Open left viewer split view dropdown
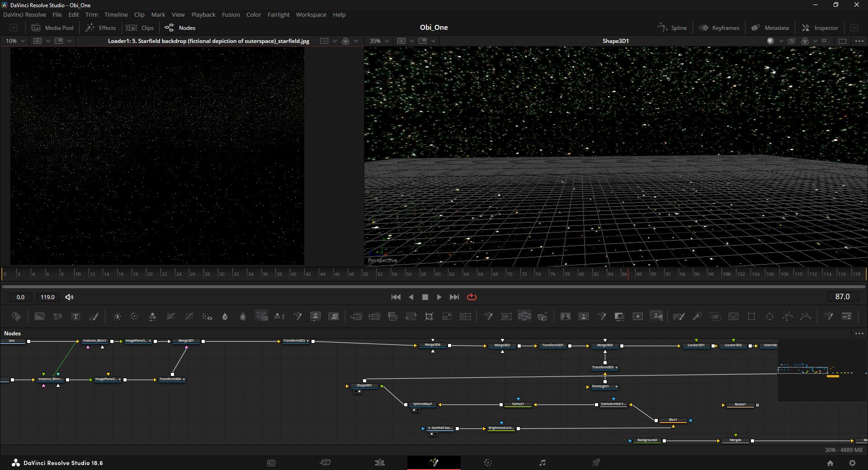 [x=69, y=41]
